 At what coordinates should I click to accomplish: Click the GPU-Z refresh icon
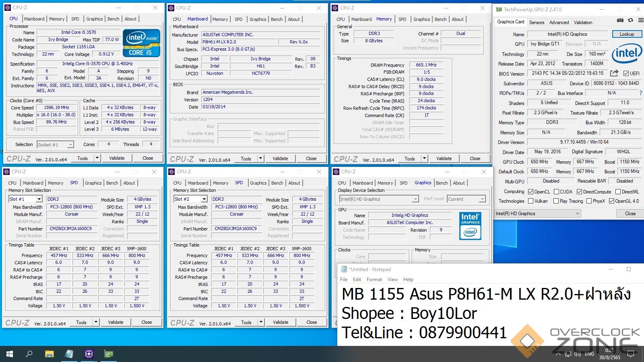(630, 21)
